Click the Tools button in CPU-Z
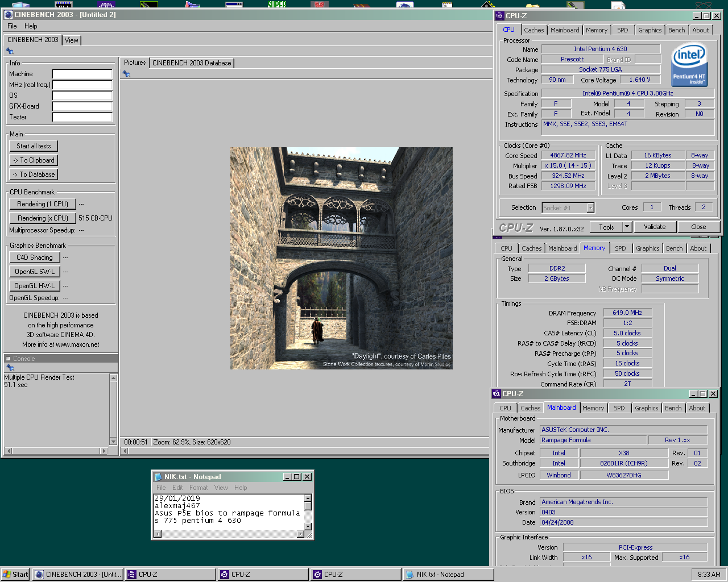The height and width of the screenshot is (582, 728). (x=606, y=227)
